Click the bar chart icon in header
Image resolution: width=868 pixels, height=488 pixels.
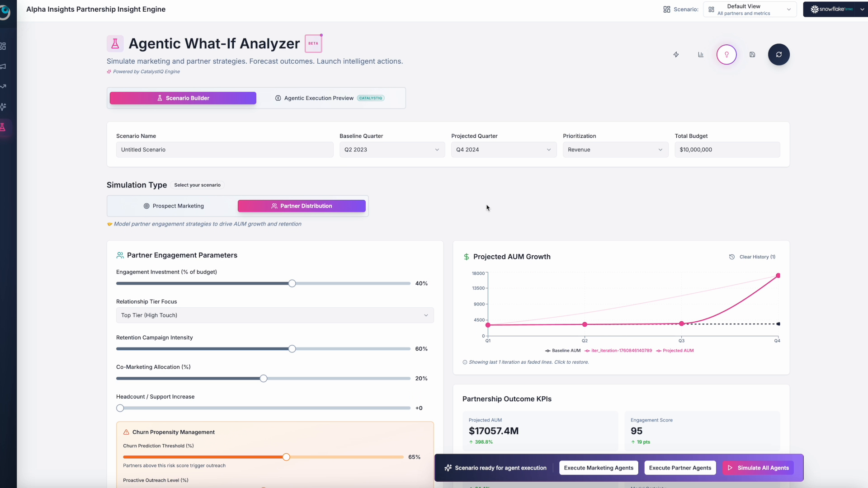pyautogui.click(x=701, y=55)
